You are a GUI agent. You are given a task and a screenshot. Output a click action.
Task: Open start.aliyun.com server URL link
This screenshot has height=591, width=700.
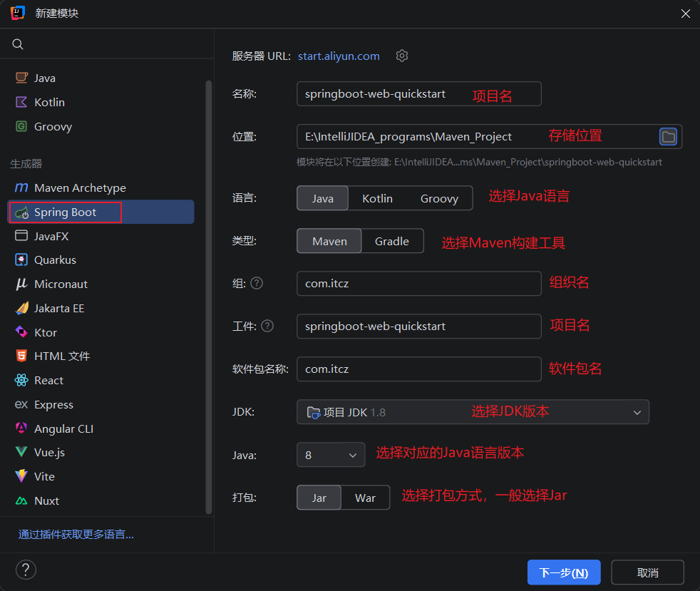pyautogui.click(x=339, y=56)
